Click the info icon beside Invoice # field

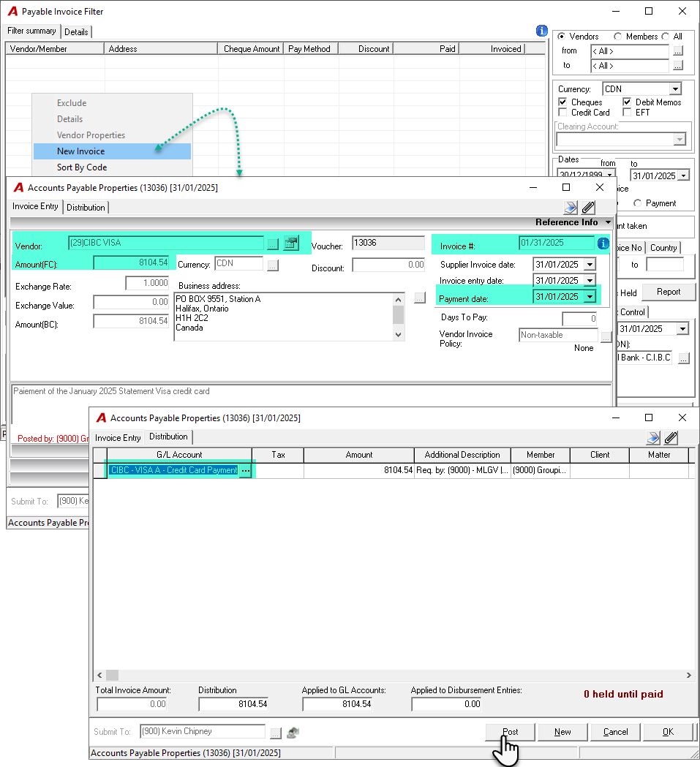coord(603,243)
